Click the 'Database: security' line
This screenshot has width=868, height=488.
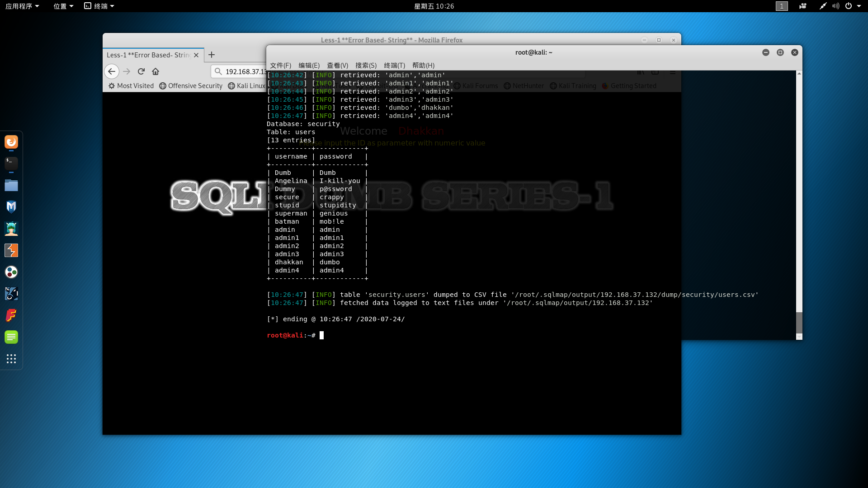[x=303, y=124]
